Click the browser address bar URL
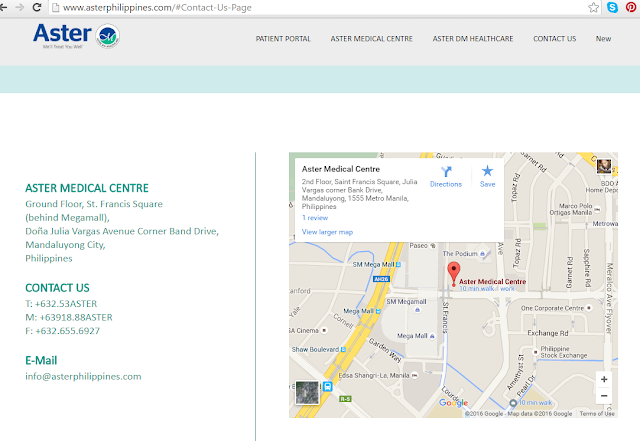This screenshot has height=441, width=640. click(157, 7)
